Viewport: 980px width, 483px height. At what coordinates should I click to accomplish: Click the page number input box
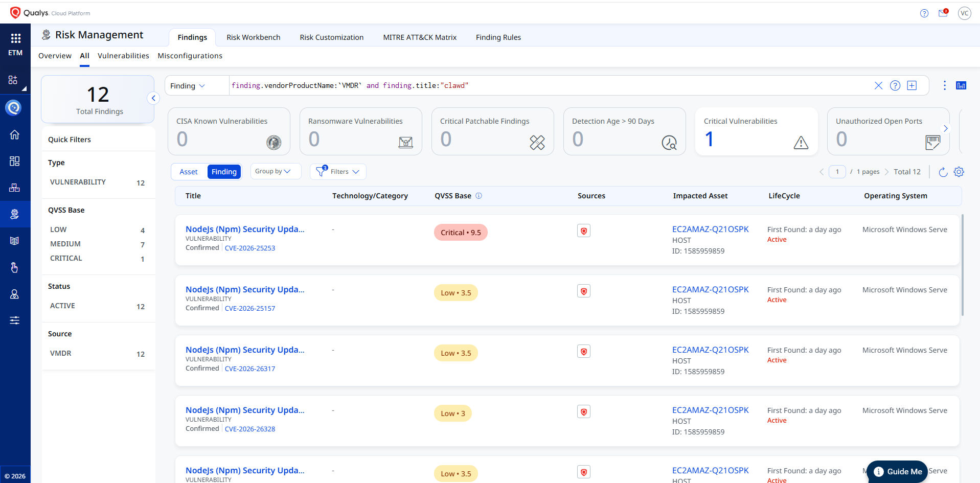point(837,172)
